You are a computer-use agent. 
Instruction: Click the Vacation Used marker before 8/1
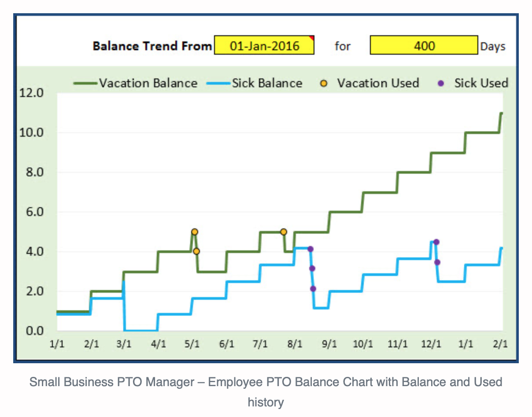coord(284,232)
